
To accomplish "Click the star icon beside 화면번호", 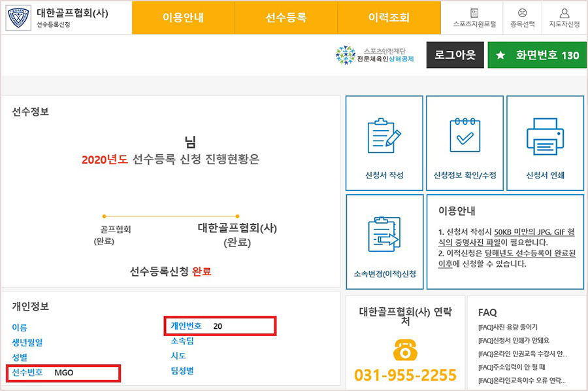I will click(x=500, y=55).
